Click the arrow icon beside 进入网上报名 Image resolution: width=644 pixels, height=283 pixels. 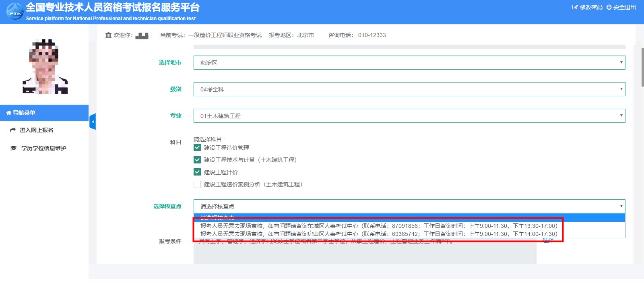point(13,130)
